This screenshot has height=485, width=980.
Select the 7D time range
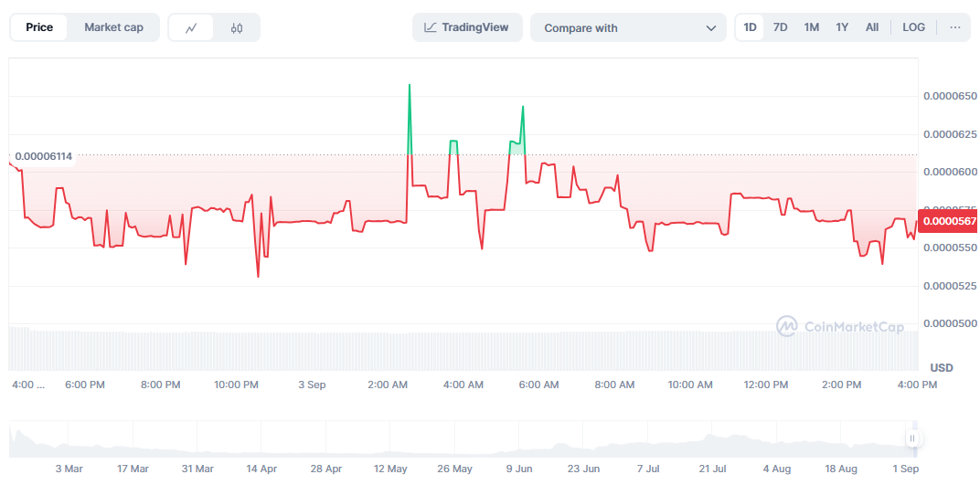pos(780,27)
